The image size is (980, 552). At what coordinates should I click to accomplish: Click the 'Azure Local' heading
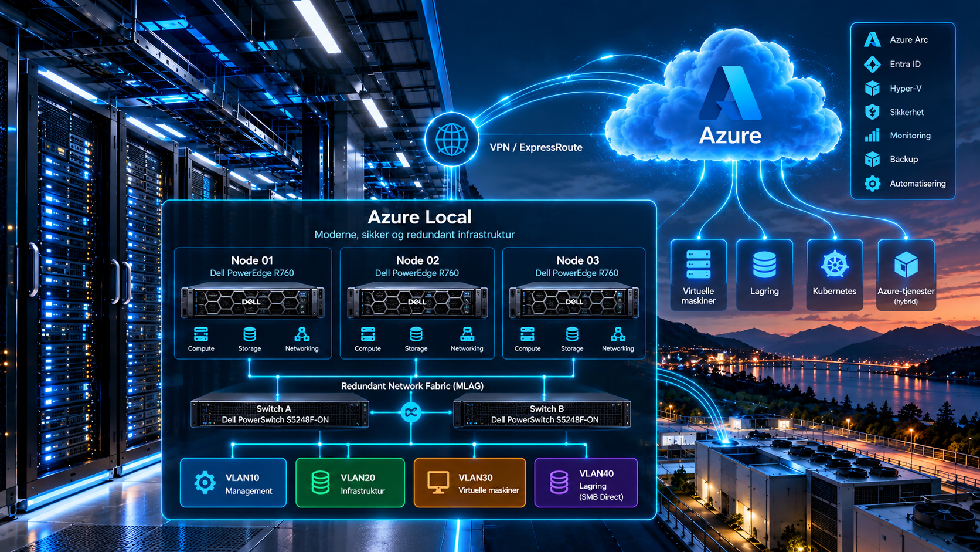point(420,217)
